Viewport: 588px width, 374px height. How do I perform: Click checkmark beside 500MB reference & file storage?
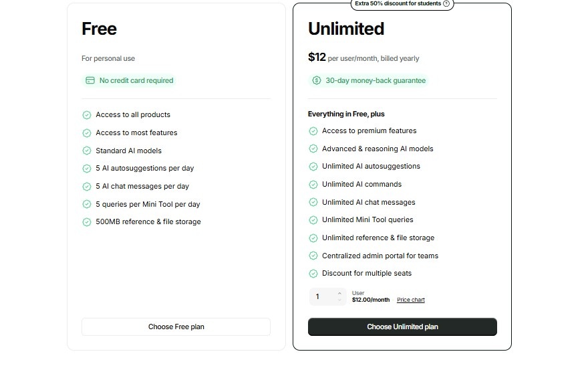click(x=87, y=222)
